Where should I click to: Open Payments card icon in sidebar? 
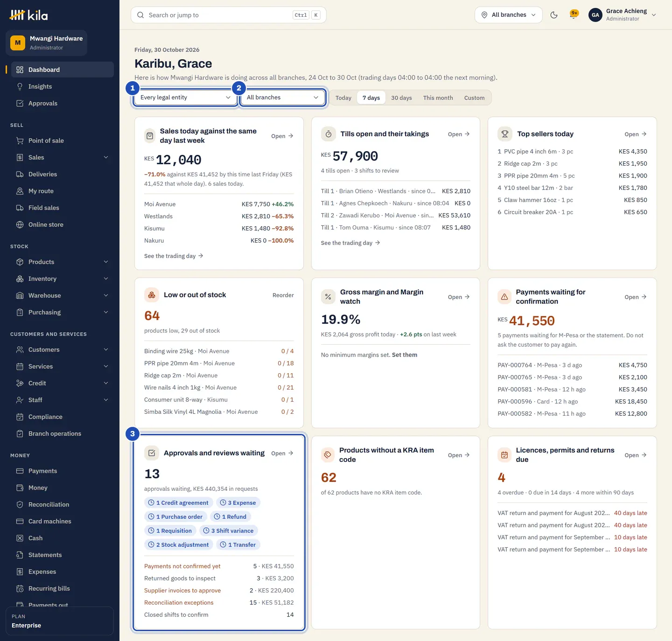point(20,471)
